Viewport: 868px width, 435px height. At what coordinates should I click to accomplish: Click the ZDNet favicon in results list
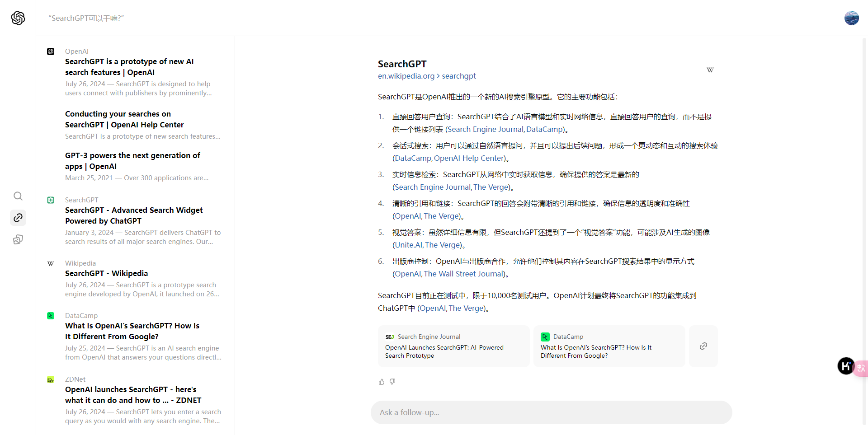pyautogui.click(x=51, y=379)
